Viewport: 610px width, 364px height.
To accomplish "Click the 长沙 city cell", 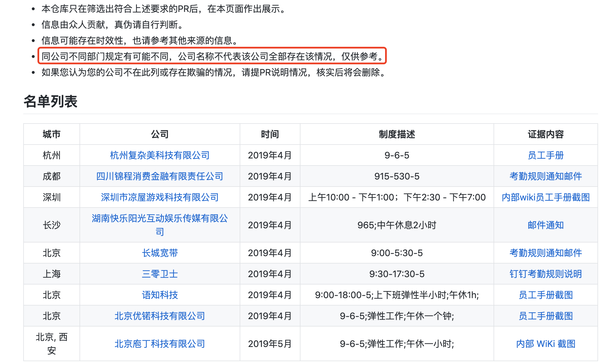I will pyautogui.click(x=51, y=225).
